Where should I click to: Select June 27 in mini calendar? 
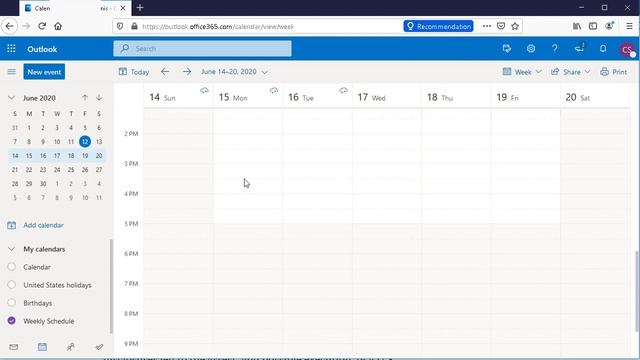(99, 170)
